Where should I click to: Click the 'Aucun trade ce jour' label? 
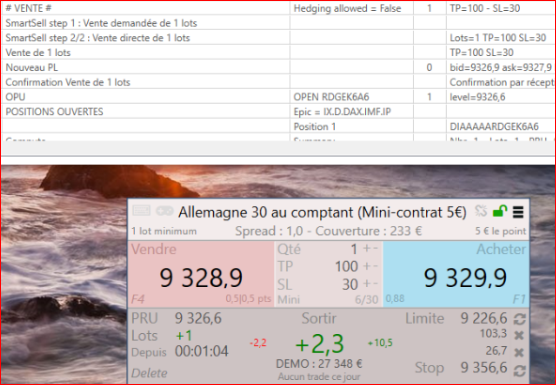click(319, 376)
